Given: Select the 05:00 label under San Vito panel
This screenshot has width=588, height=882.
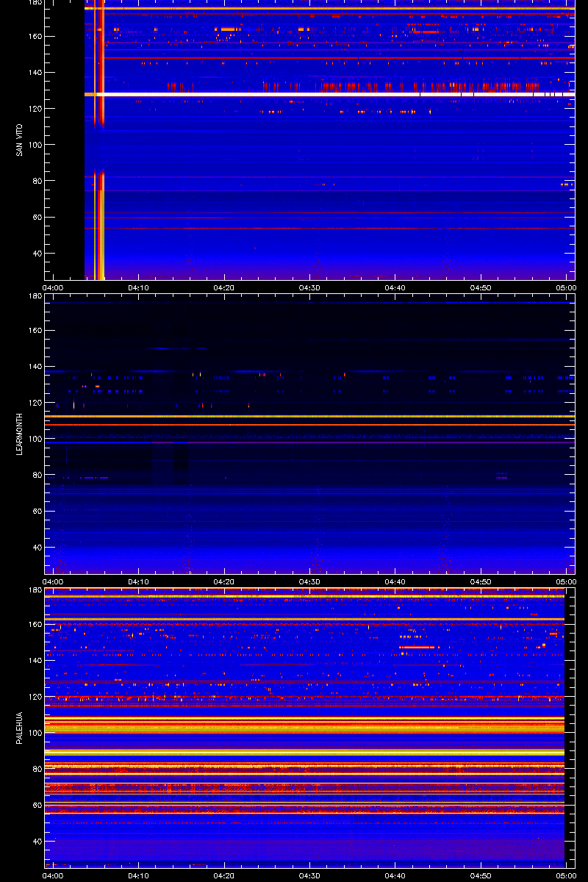Looking at the screenshot, I should click(x=566, y=287).
